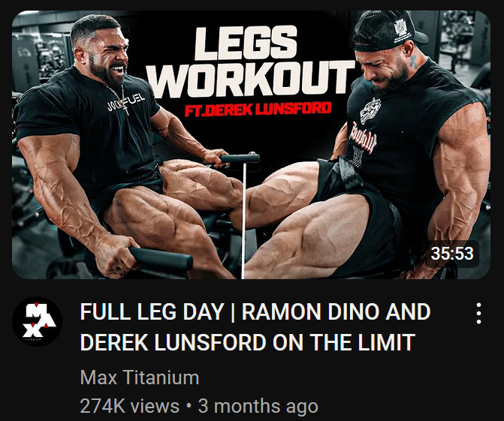Open the Max Titanium channel name link
This screenshot has width=504, height=421.
pyautogui.click(x=140, y=377)
